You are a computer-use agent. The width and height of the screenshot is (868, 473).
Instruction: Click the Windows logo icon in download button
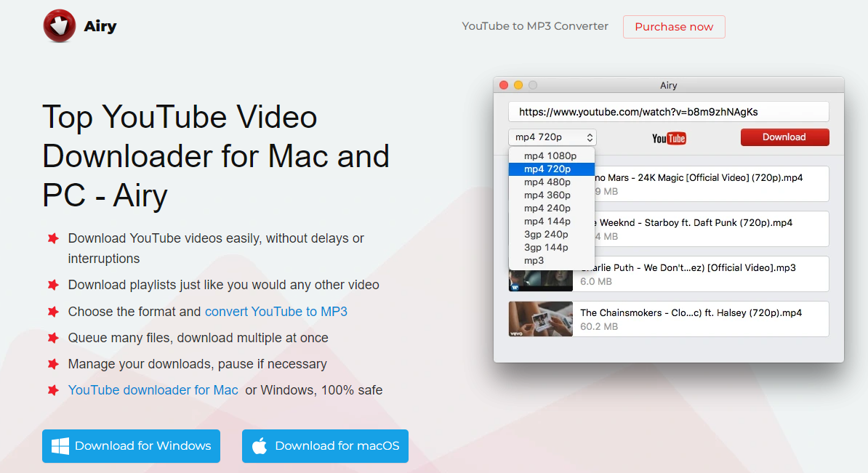(x=60, y=446)
